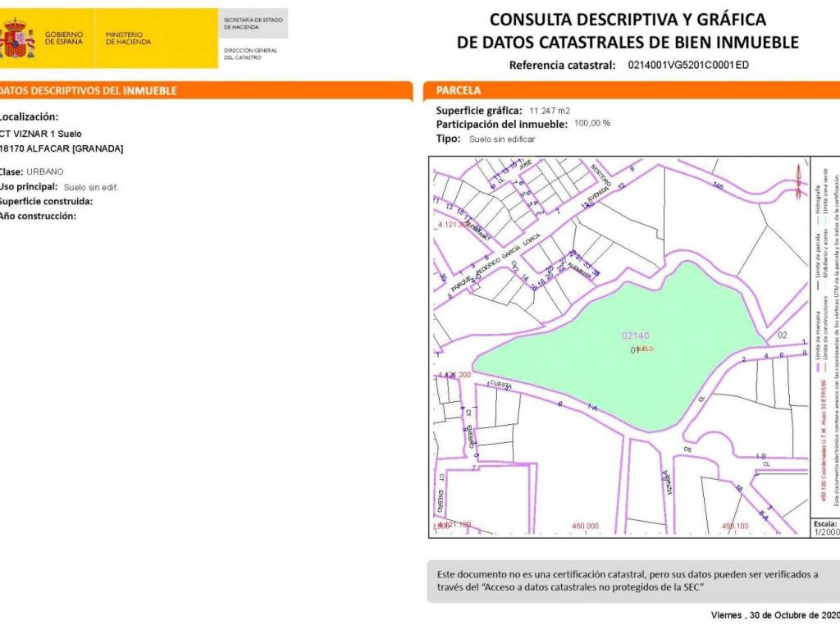Click the '450,100' coordinate label on map
Image resolution: width=840 pixels, height=630 pixels.
coord(735,526)
